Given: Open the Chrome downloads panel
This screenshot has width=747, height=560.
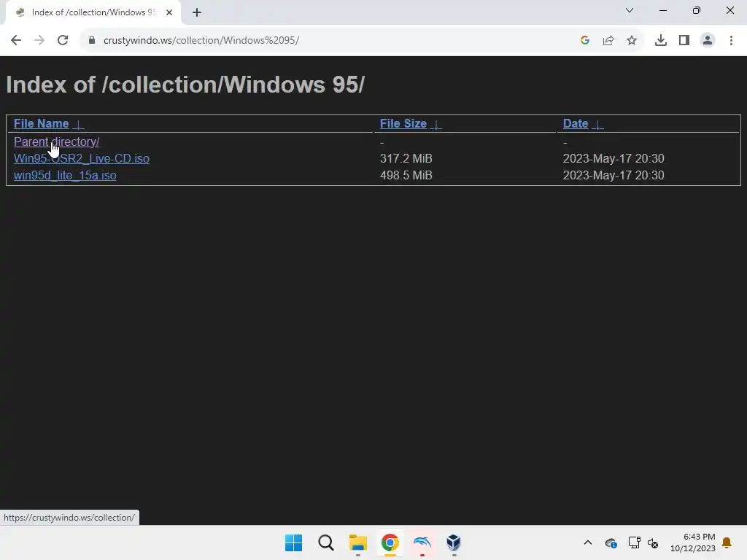Looking at the screenshot, I should 660,41.
